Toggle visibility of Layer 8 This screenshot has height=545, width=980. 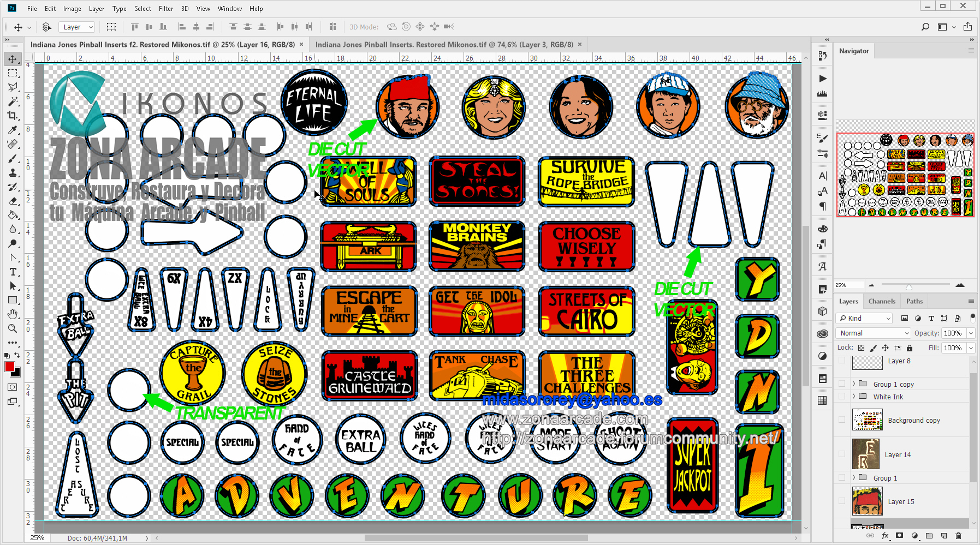[842, 361]
